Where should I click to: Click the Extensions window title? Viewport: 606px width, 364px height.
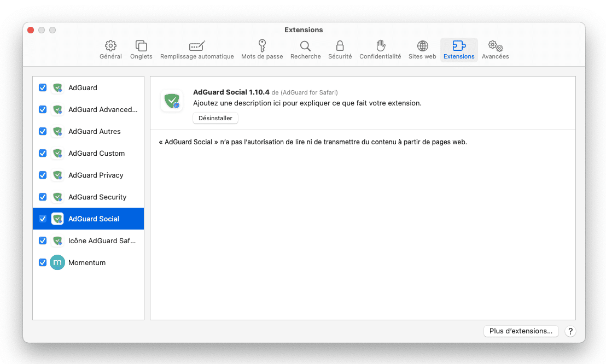tap(304, 30)
